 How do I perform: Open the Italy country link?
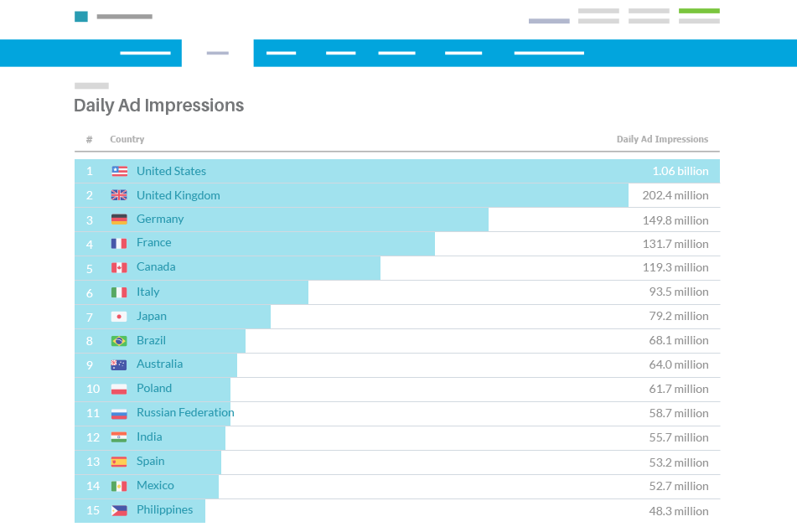point(147,292)
